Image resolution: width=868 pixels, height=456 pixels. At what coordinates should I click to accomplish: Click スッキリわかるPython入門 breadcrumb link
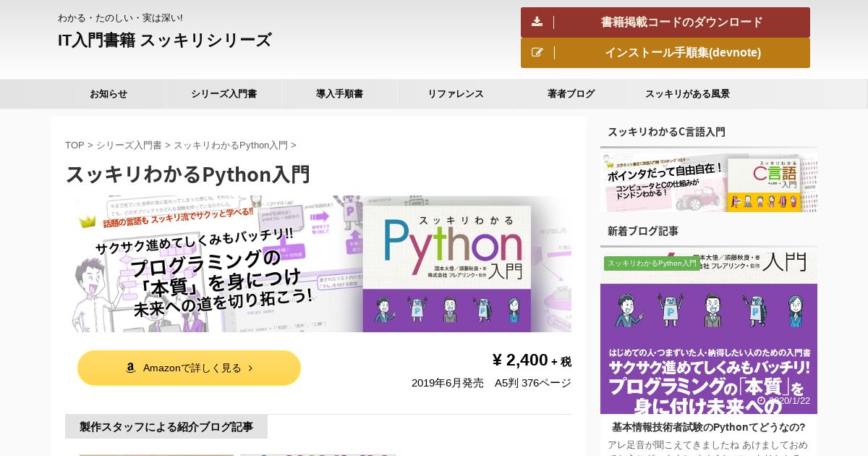[231, 145]
